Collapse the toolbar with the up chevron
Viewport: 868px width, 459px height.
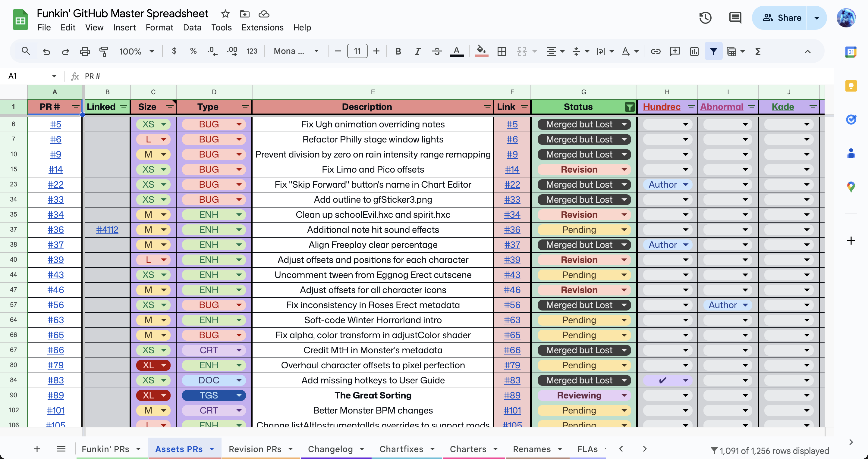(807, 51)
